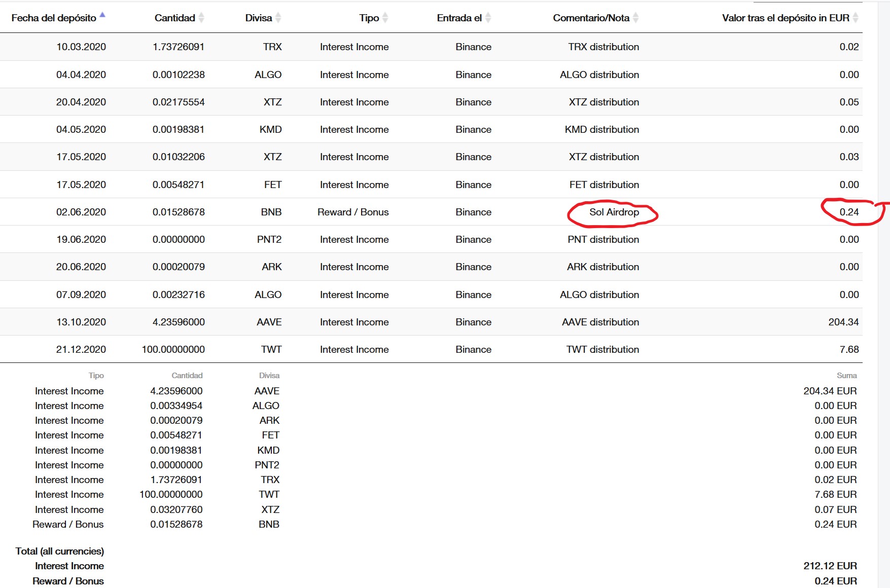Click the circled 0.24 EUR value
Image resolution: width=890 pixels, height=588 pixels.
click(848, 212)
